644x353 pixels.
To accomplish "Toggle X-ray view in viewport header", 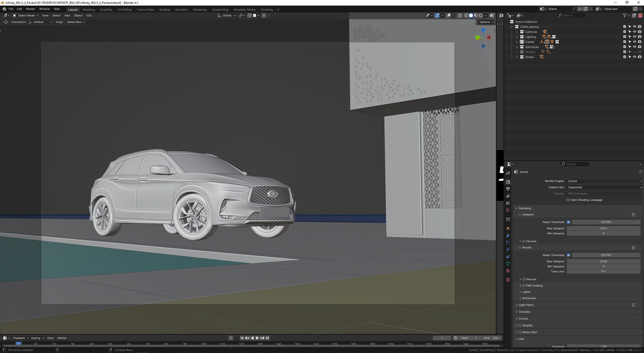I will coord(460,15).
